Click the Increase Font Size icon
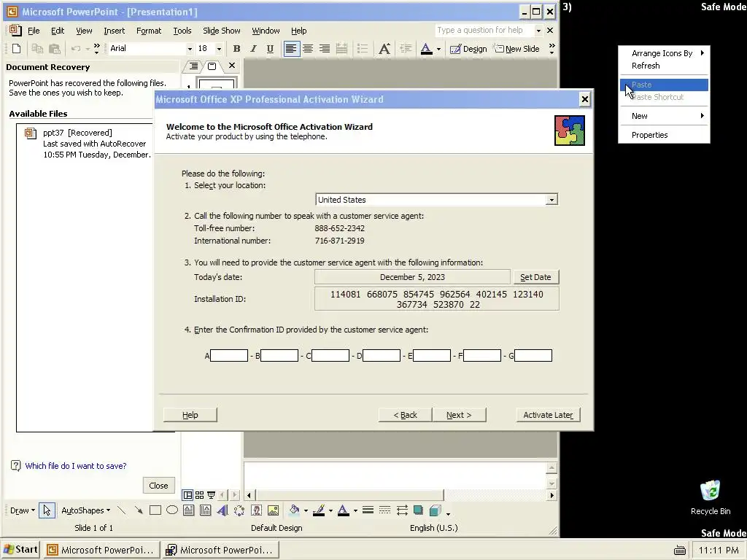Screen dimensions: 747x560 pyautogui.click(x=384, y=49)
